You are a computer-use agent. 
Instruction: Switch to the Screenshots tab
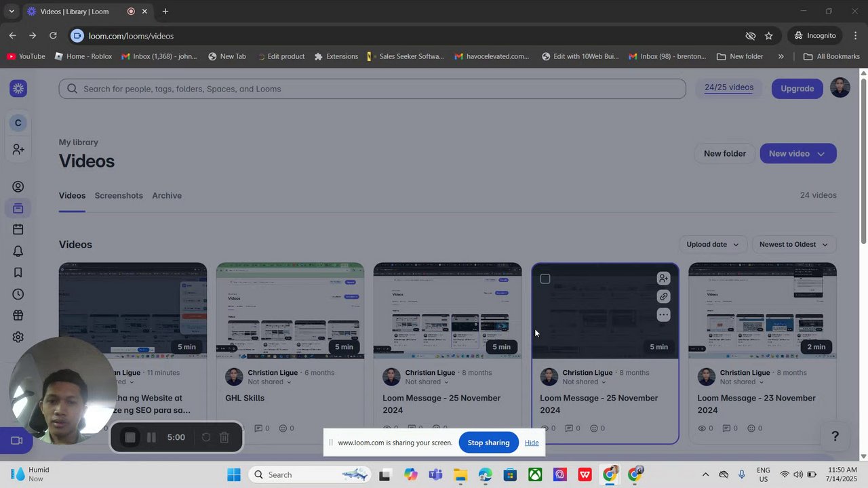pos(119,196)
